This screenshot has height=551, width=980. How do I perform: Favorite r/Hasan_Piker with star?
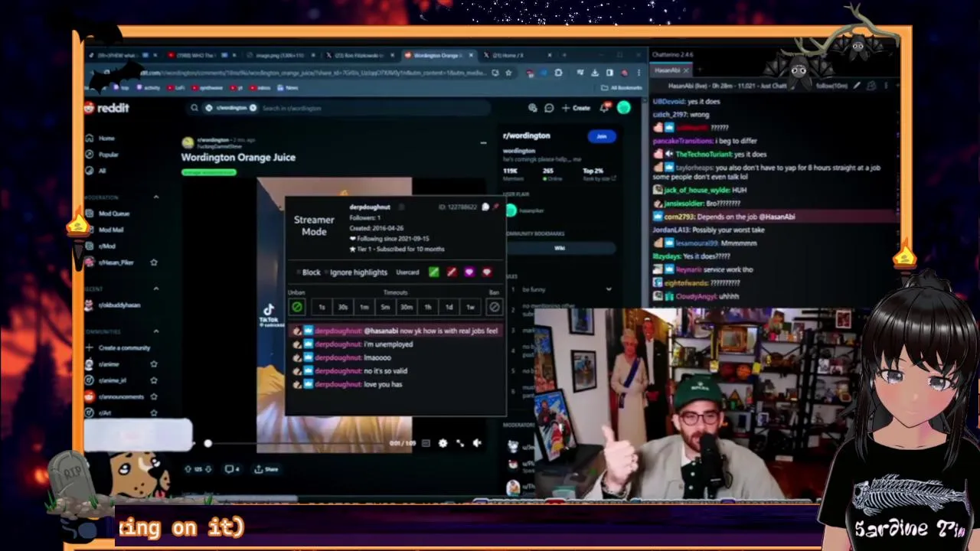(154, 262)
